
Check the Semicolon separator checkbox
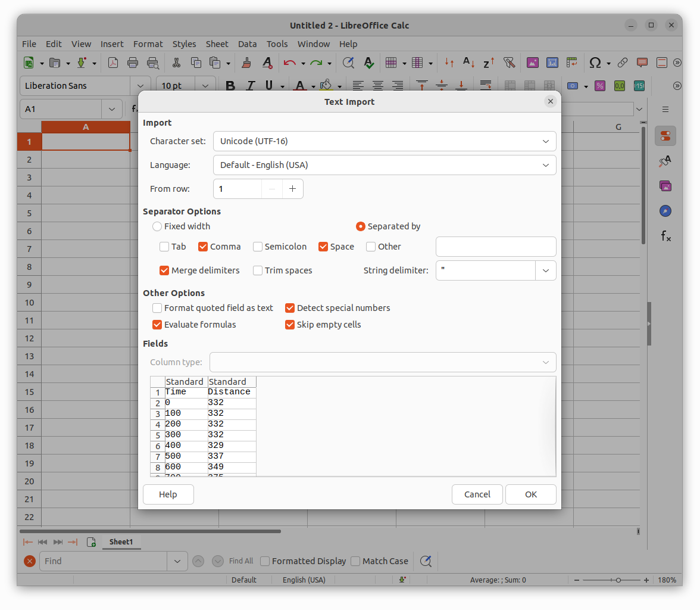(258, 247)
